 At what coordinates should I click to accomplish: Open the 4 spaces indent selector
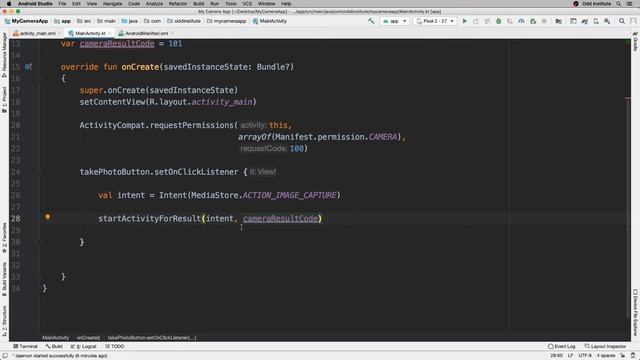[x=606, y=356]
